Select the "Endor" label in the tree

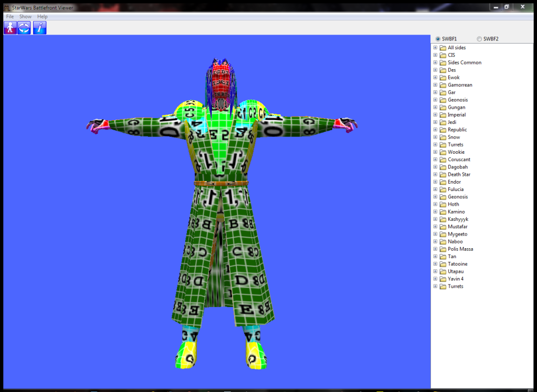[454, 182]
